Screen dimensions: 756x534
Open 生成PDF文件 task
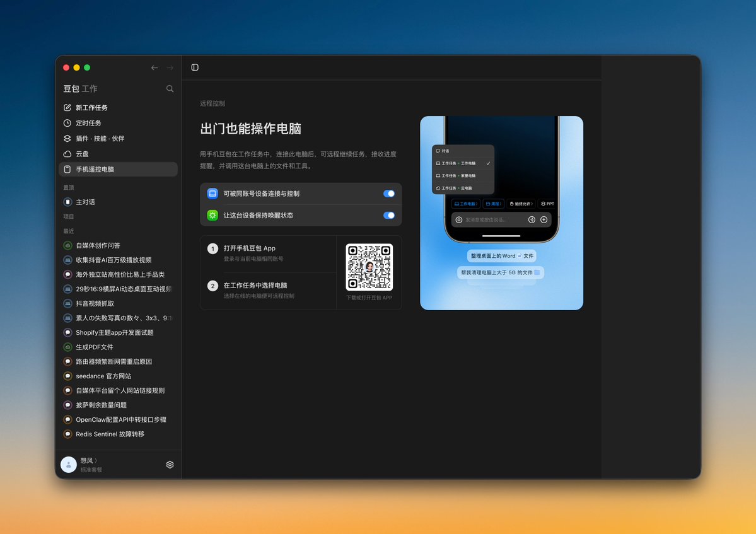click(118, 347)
